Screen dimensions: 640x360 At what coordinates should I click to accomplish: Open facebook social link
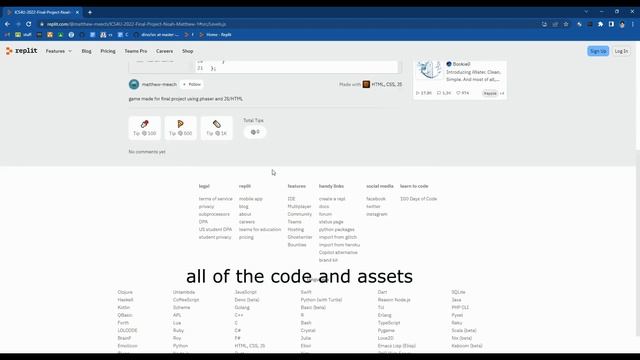(376, 199)
